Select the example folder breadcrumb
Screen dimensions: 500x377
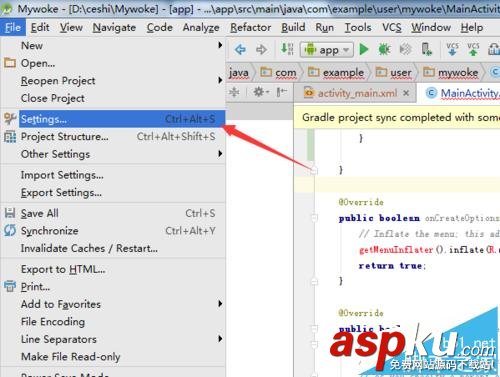(x=336, y=72)
